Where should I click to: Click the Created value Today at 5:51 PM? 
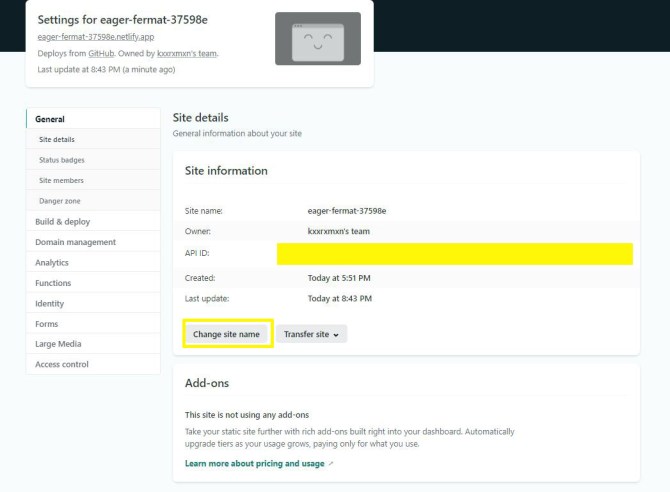[x=339, y=278]
